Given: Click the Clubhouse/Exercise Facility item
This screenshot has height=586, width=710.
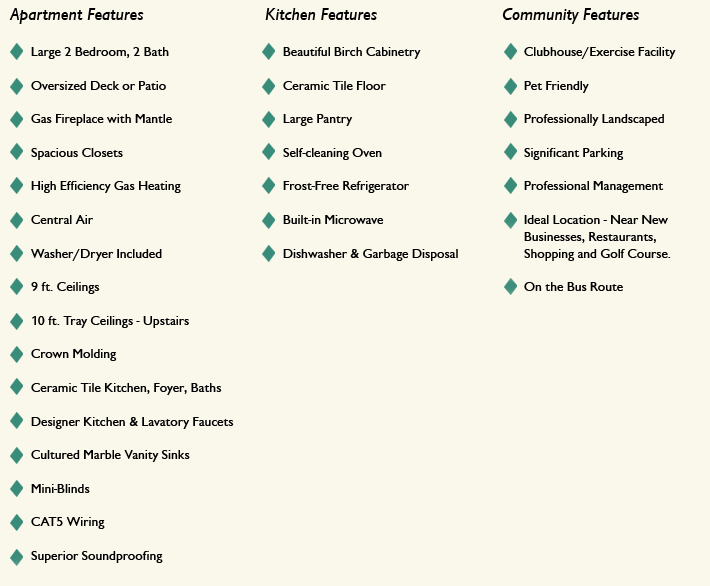Looking at the screenshot, I should tap(599, 52).
